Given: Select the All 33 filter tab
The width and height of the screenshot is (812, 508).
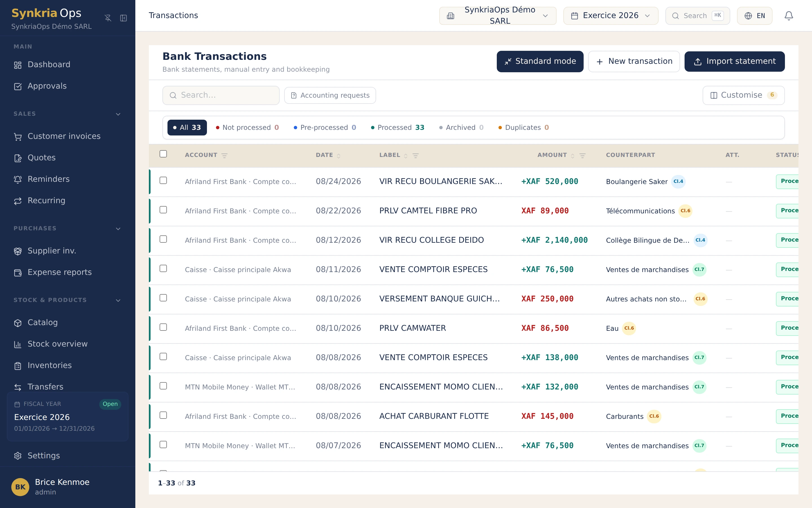Looking at the screenshot, I should [x=187, y=128].
